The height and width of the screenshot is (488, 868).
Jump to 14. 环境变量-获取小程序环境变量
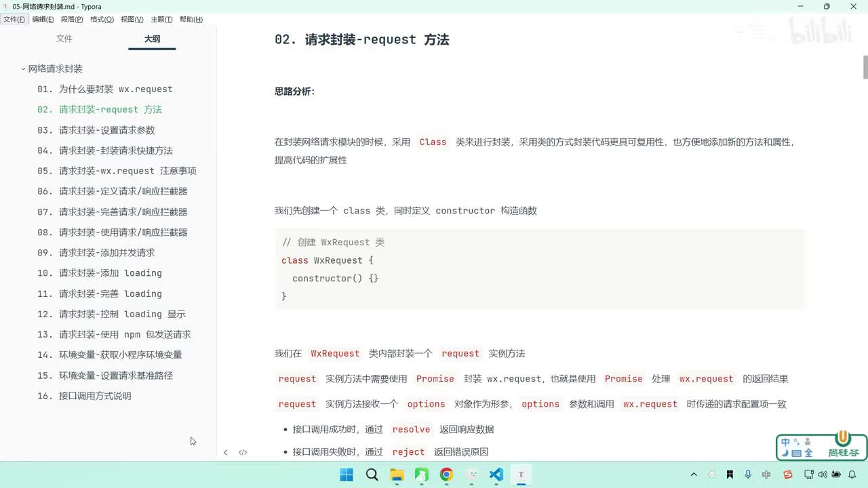110,354
